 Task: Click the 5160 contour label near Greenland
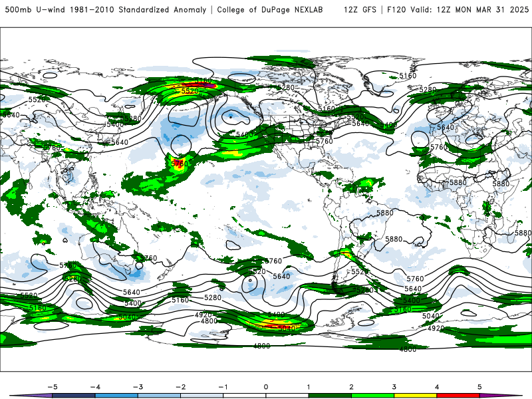(x=408, y=76)
